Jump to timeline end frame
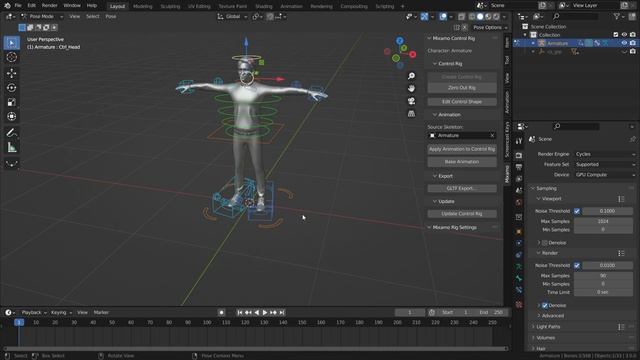 tap(282, 313)
